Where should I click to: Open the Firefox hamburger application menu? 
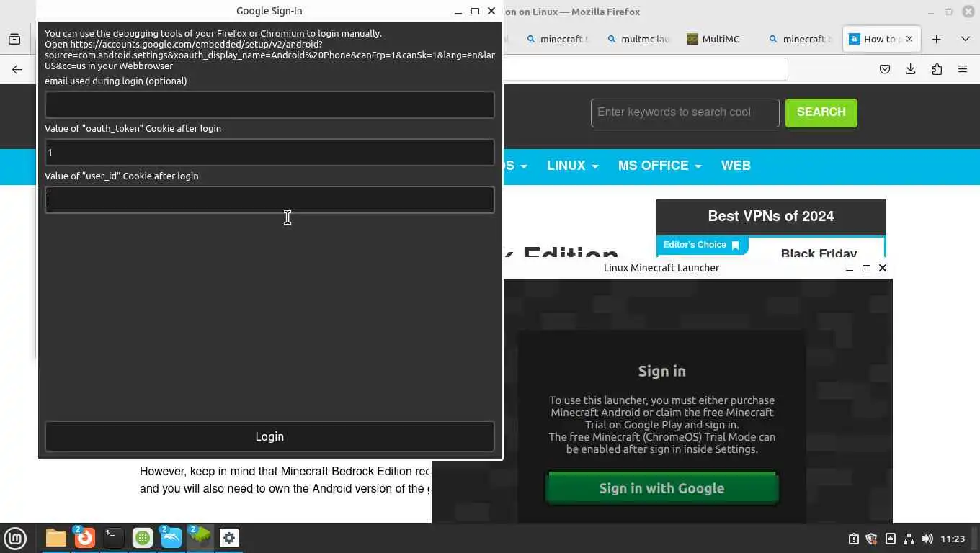(963, 69)
